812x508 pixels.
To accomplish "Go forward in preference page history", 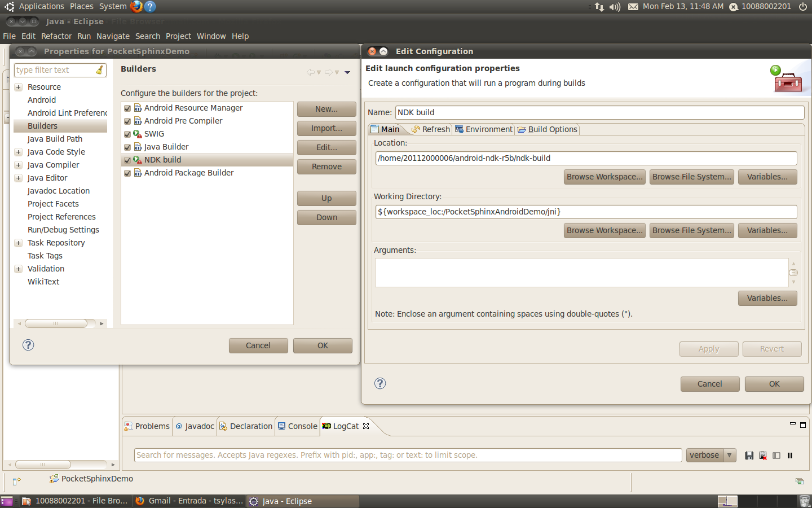I will click(329, 72).
